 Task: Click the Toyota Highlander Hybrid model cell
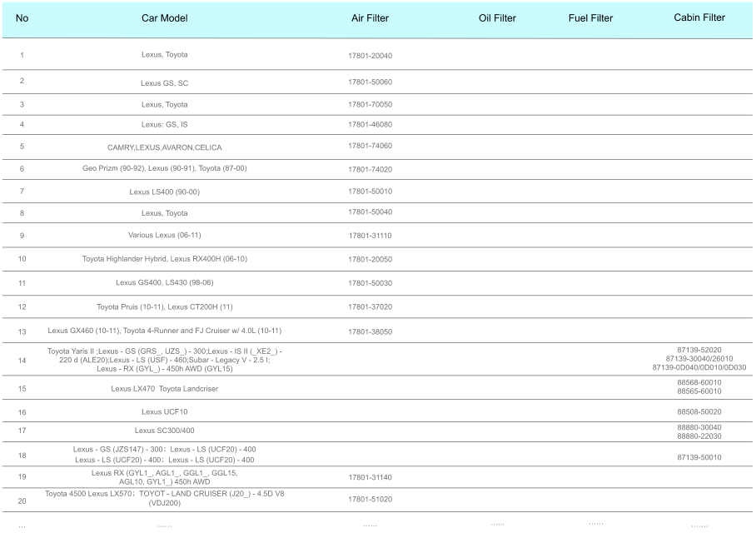tap(164, 258)
